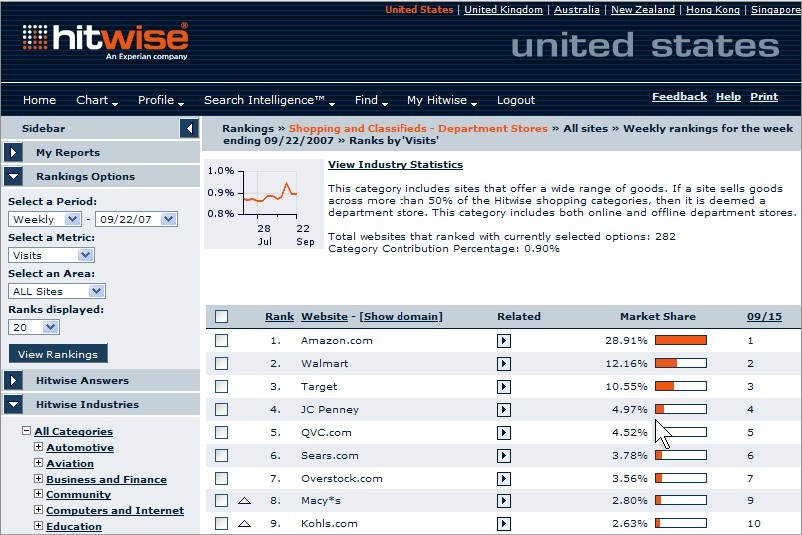Screen dimensions: 802x535
Task: Expand the Community category node
Action: point(38,494)
